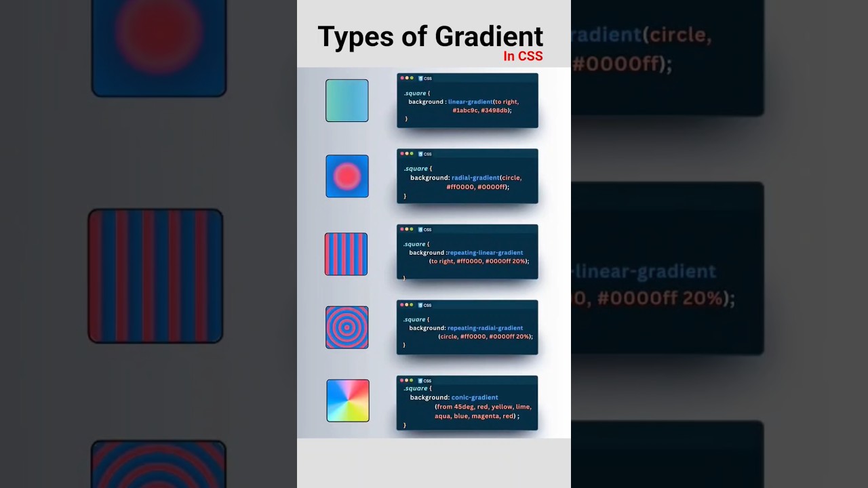Click ".square {" selector in the linear-gradient card
Image resolution: width=868 pixels, height=488 pixels.
coord(416,93)
